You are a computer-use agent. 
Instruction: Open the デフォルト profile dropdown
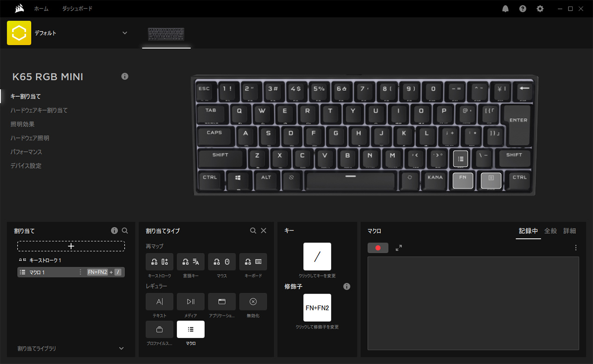[124, 33]
